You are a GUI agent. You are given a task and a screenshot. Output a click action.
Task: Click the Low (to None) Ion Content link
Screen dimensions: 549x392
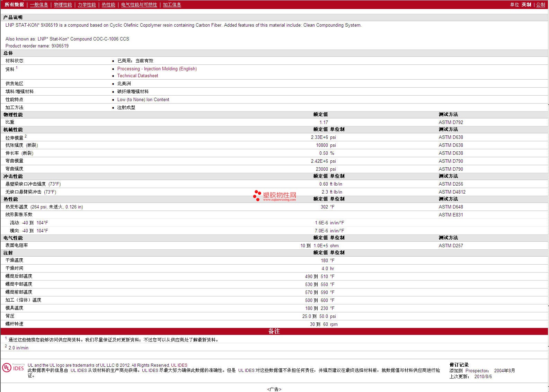tap(143, 99)
